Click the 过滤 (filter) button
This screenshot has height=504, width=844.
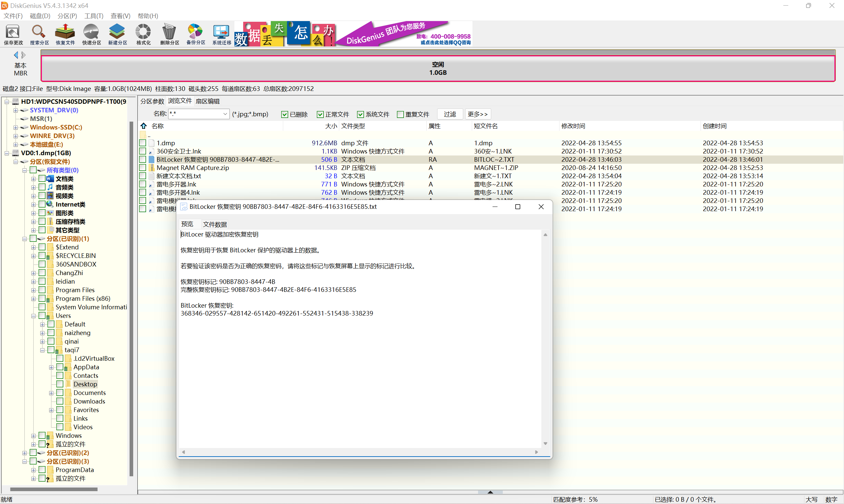click(x=450, y=114)
